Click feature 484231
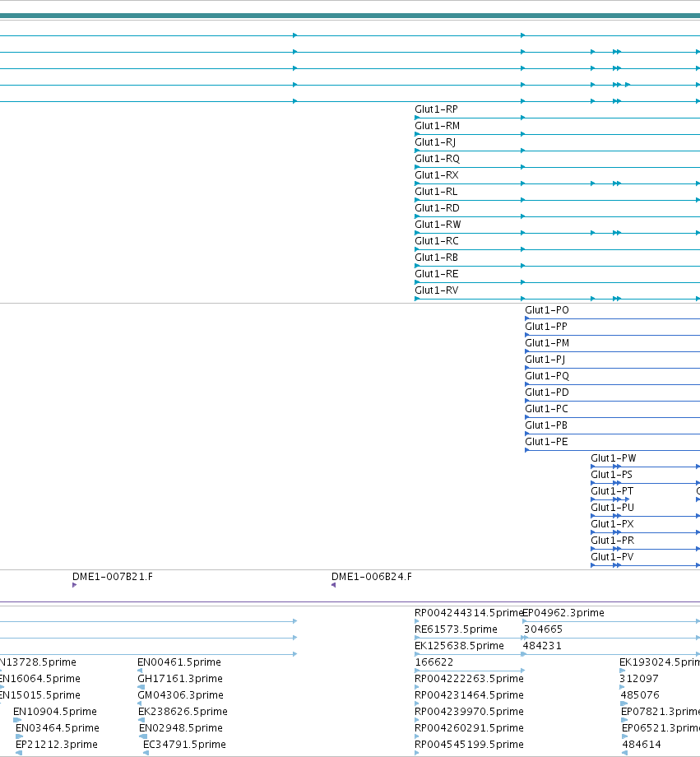Viewport: 700px width, 757px height. (542, 645)
